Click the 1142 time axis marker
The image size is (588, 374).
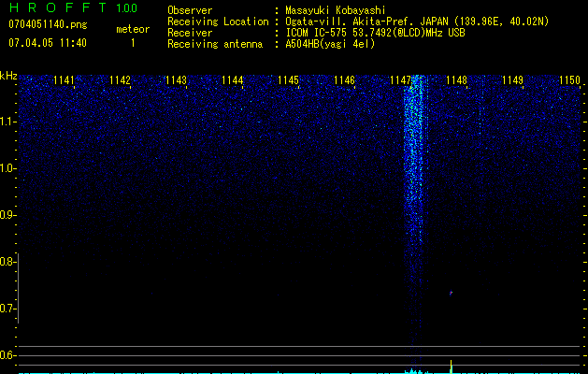pyautogui.click(x=120, y=80)
